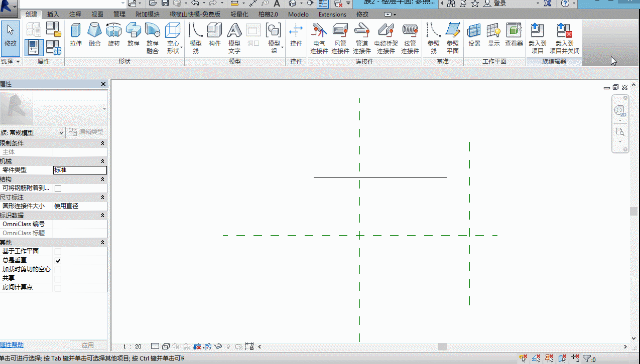Choose the 融合 blend tool

point(95,35)
